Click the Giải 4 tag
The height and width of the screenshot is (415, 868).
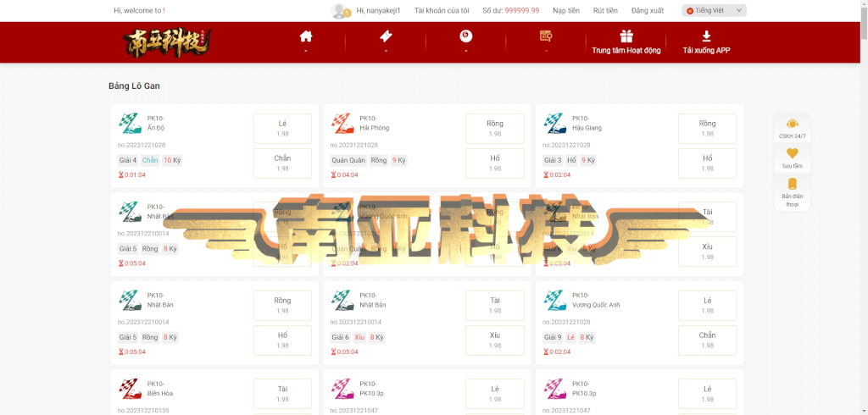coord(127,160)
